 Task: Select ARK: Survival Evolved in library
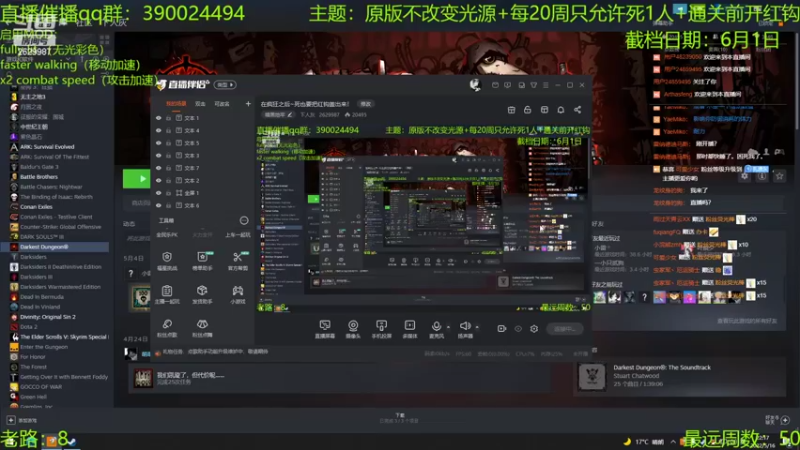[x=47, y=147]
